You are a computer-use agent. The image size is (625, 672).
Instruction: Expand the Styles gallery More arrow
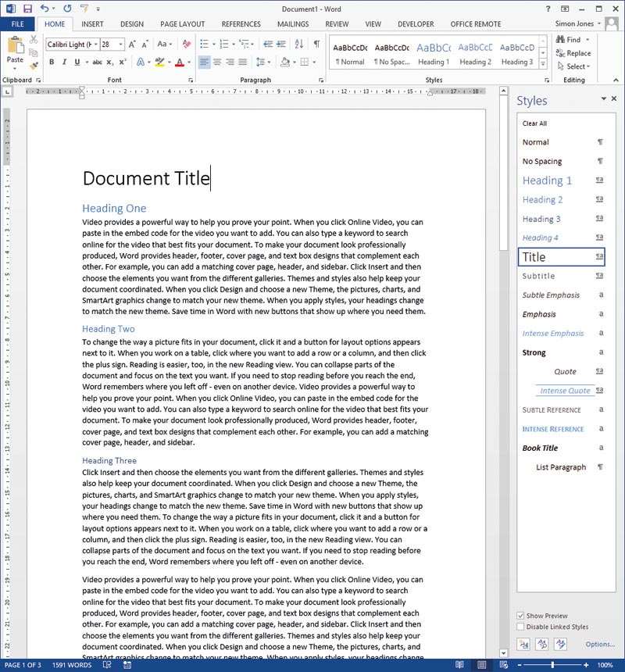pyautogui.click(x=543, y=64)
